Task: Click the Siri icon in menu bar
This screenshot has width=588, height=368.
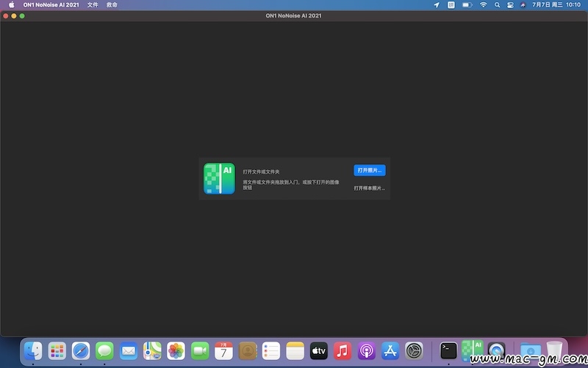Action: click(523, 5)
